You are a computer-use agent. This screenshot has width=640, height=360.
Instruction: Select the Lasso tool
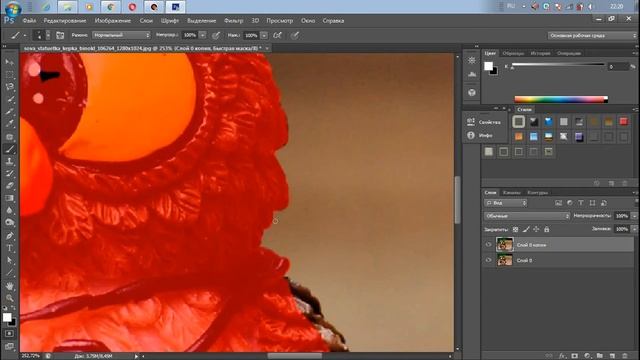coord(9,87)
